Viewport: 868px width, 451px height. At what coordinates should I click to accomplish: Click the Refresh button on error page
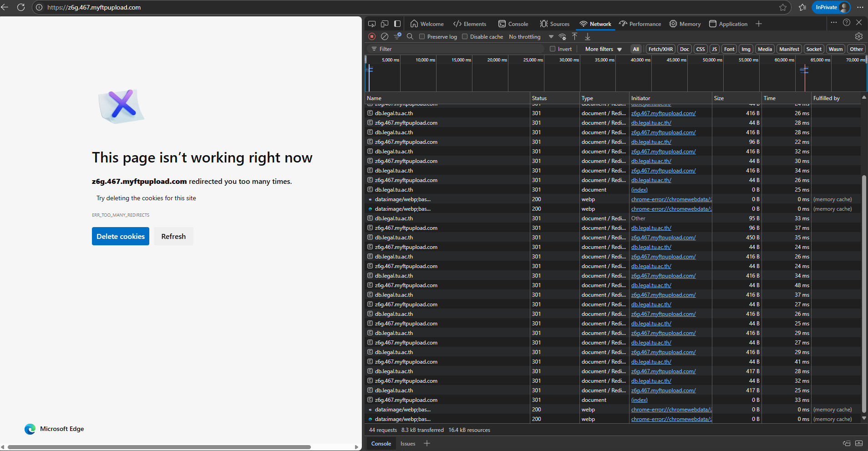[x=173, y=236]
